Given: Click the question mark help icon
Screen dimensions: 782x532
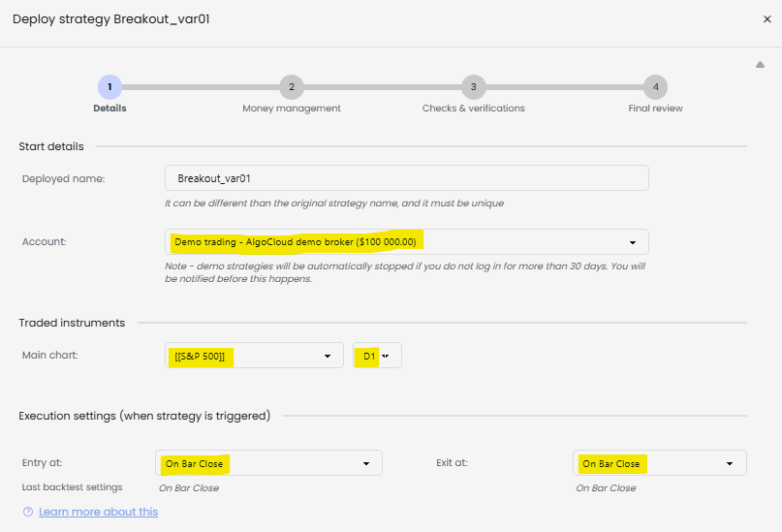Looking at the screenshot, I should point(28,512).
